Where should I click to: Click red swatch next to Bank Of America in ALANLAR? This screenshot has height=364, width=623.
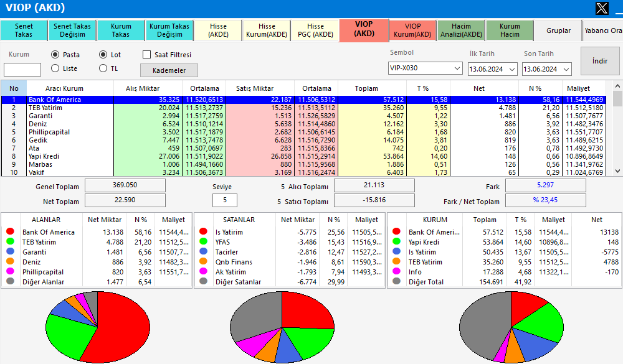tap(11, 231)
